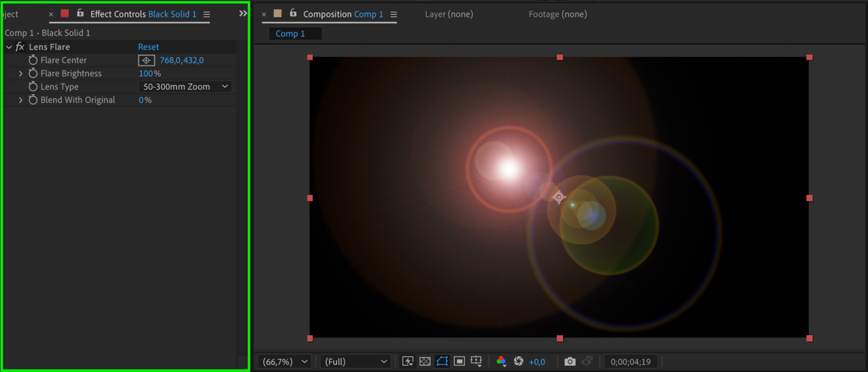
Task: Show hidden panels with double arrow
Action: click(x=243, y=13)
